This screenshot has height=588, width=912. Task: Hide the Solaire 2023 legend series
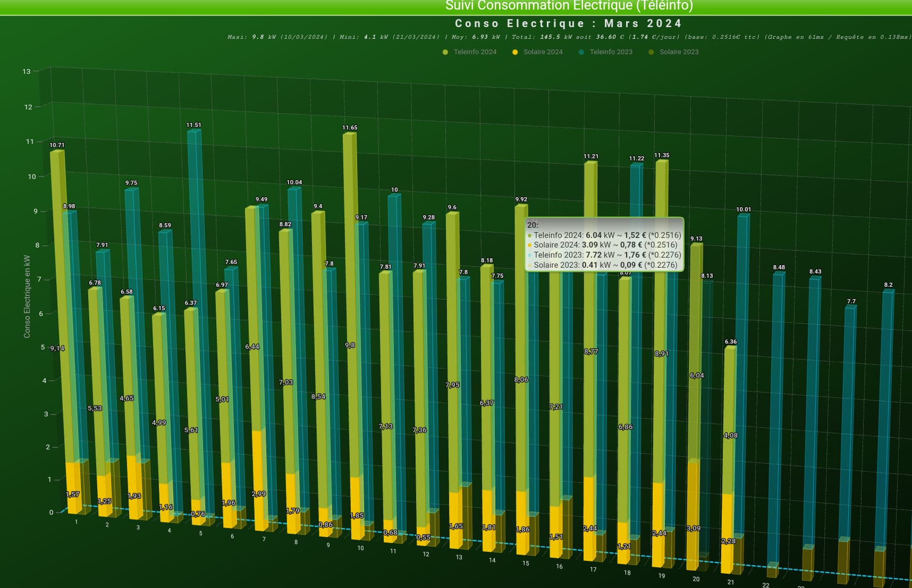pyautogui.click(x=673, y=52)
